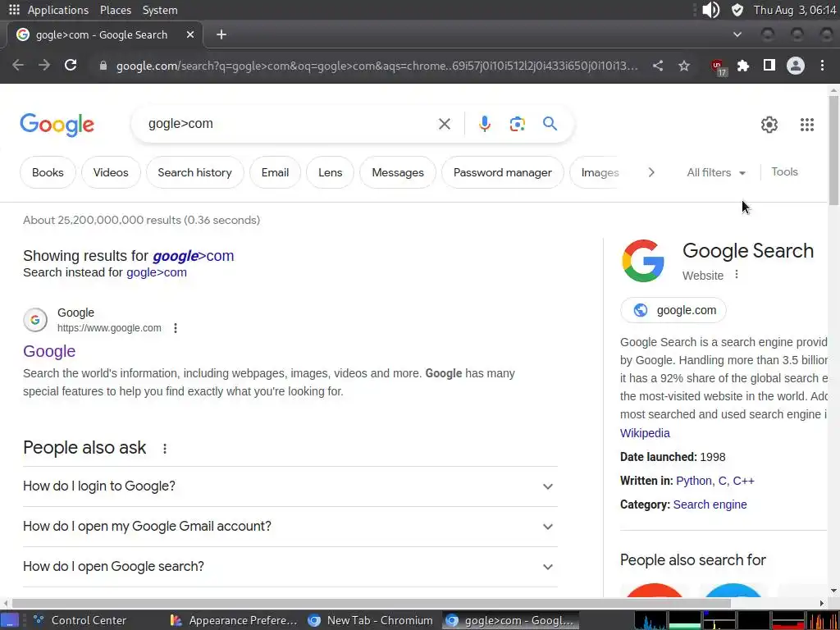The height and width of the screenshot is (630, 840).
Task: Click the clock showing Thu Aug 3
Action: 795,10
